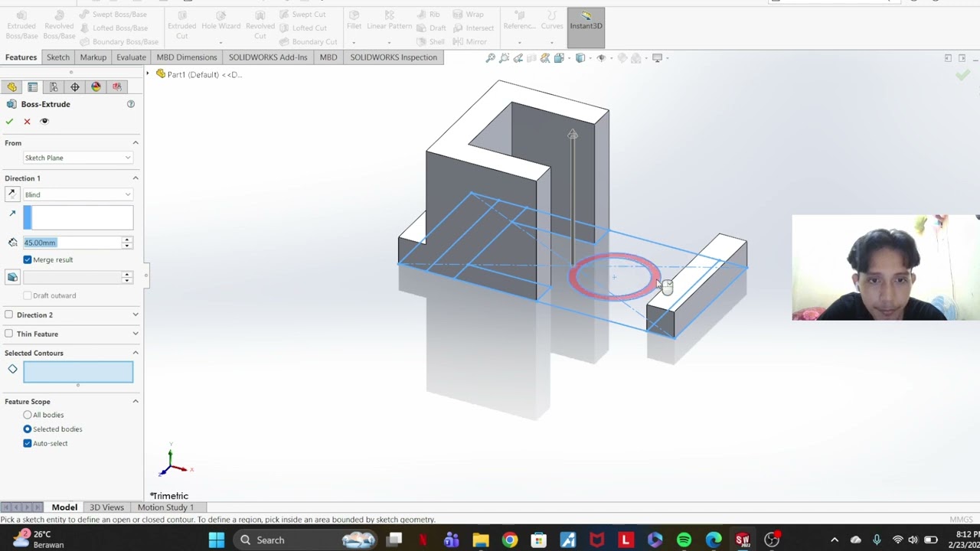980x551 pixels.
Task: Open the SOLIDWORKS Inspection tab
Action: point(394,57)
